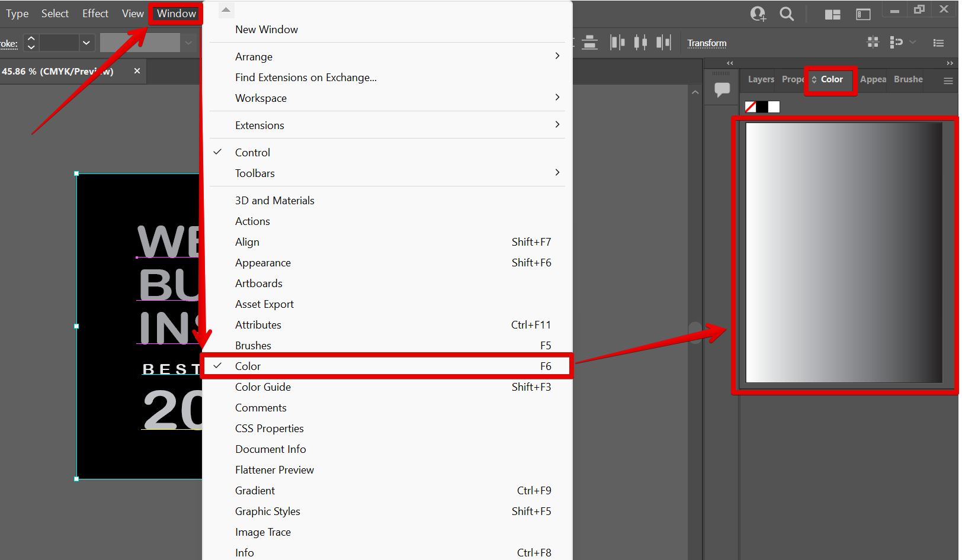The height and width of the screenshot is (560, 962).
Task: Click the user profile icon near the search
Action: (x=758, y=14)
